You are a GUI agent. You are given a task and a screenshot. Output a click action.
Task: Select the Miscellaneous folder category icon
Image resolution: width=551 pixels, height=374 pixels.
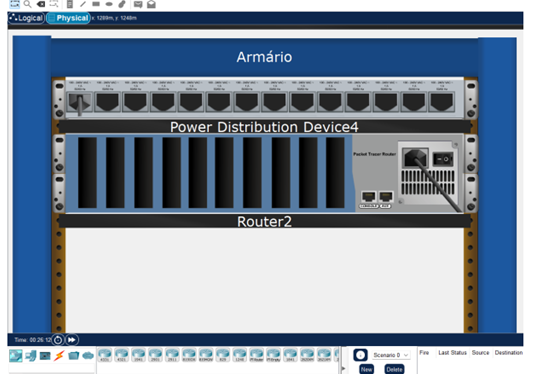[73, 355]
